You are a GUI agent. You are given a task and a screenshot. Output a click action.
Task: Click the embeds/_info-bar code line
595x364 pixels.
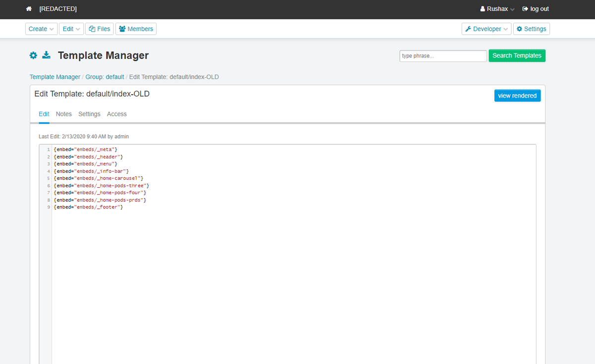tap(91, 171)
